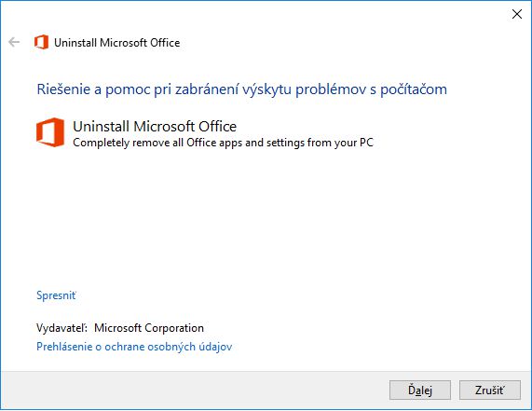Screen dimensions: 532x411
Task: Continue with the Ďalej button
Action: click(x=420, y=390)
